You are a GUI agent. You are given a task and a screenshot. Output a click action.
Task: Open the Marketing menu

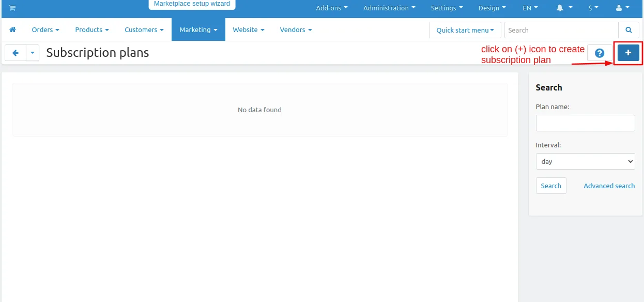pos(198,29)
